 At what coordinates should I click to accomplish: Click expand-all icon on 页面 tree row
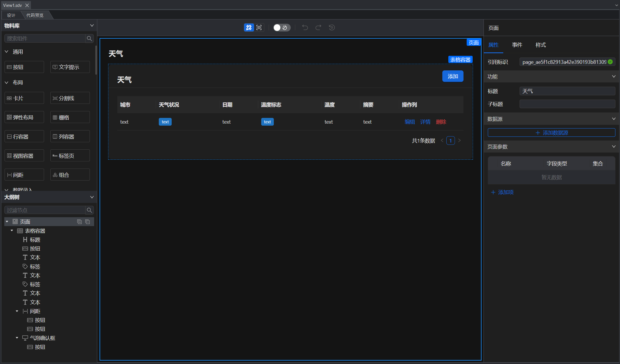(x=80, y=222)
